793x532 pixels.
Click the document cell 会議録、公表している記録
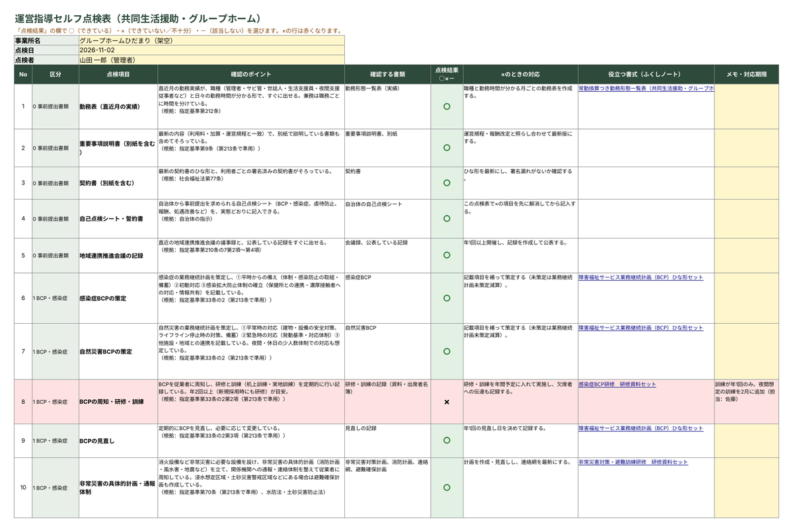click(x=387, y=255)
